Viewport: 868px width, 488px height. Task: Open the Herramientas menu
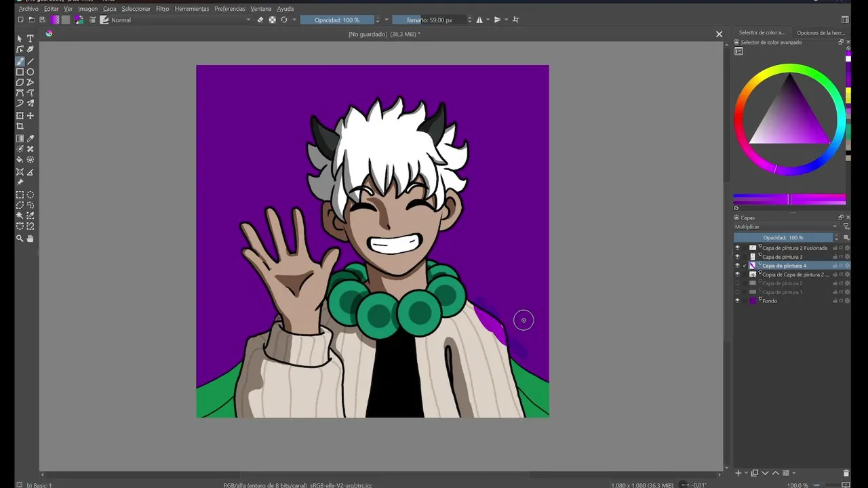(192, 9)
